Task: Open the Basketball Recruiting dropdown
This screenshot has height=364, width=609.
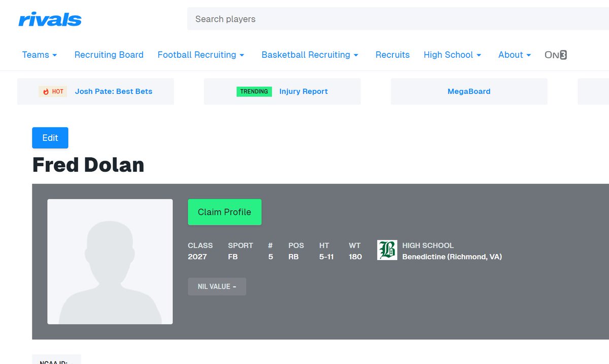Action: (x=310, y=55)
